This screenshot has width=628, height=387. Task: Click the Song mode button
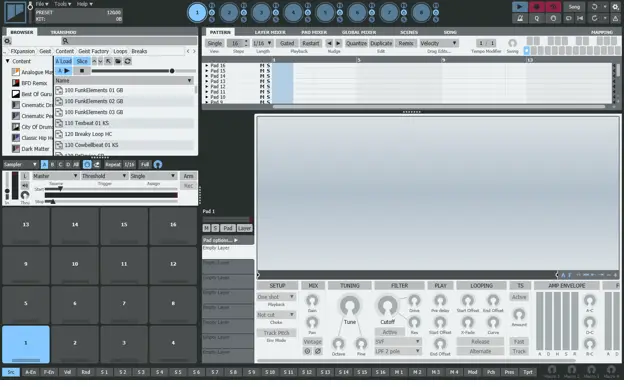[574, 7]
